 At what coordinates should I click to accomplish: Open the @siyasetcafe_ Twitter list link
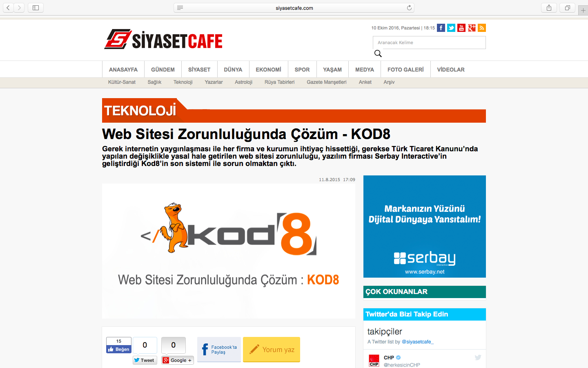point(418,342)
